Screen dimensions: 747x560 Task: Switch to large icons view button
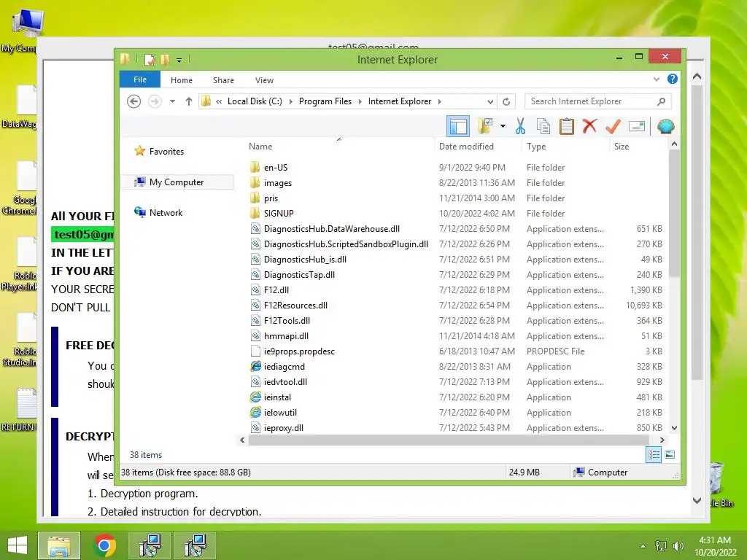tap(670, 455)
